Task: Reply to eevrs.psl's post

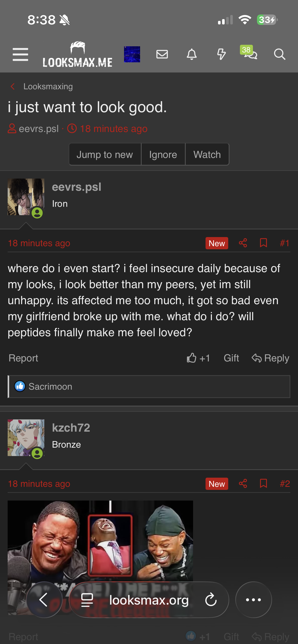Action: pyautogui.click(x=270, y=358)
